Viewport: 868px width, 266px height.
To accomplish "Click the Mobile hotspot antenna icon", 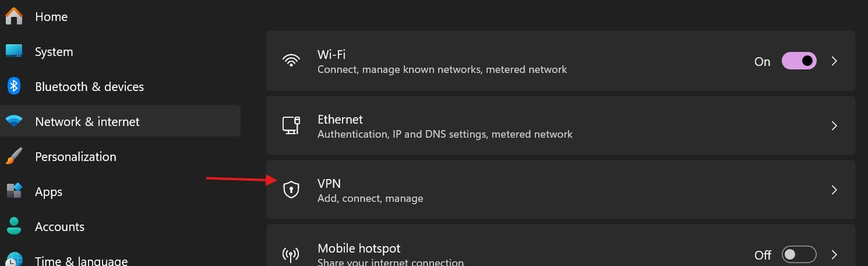I will (x=291, y=255).
